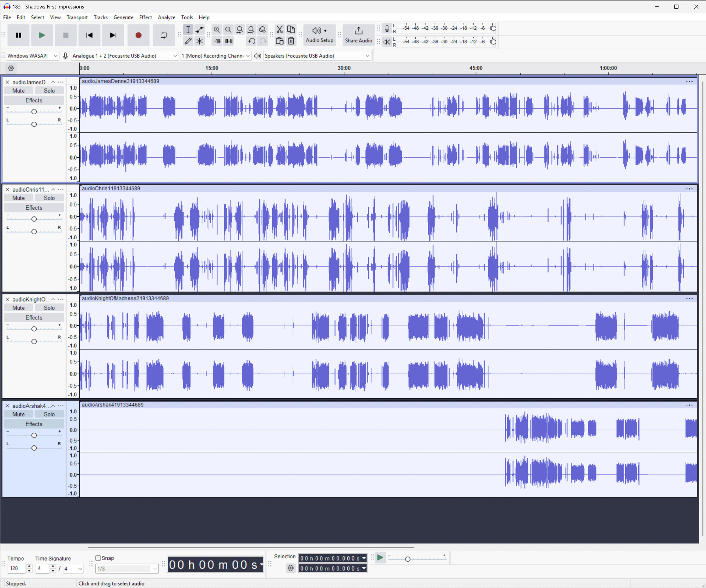Fit project to width icon
This screenshot has height=588, width=706.
(x=251, y=30)
